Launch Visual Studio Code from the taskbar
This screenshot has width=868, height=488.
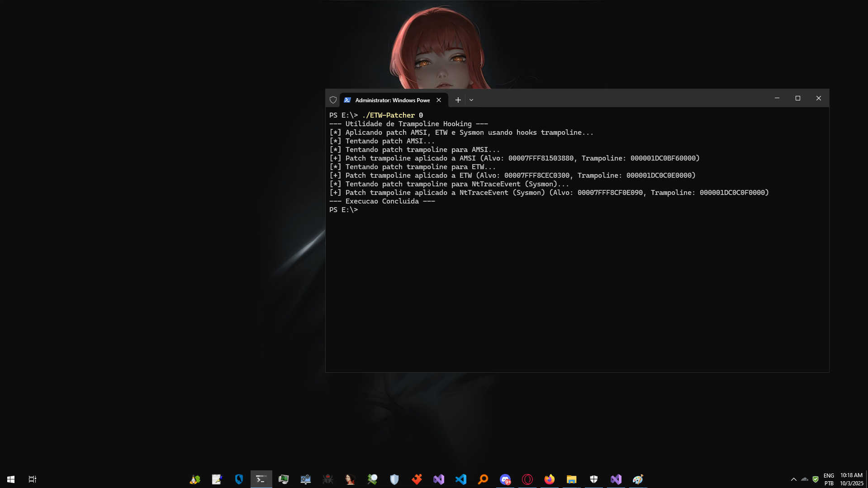click(461, 479)
